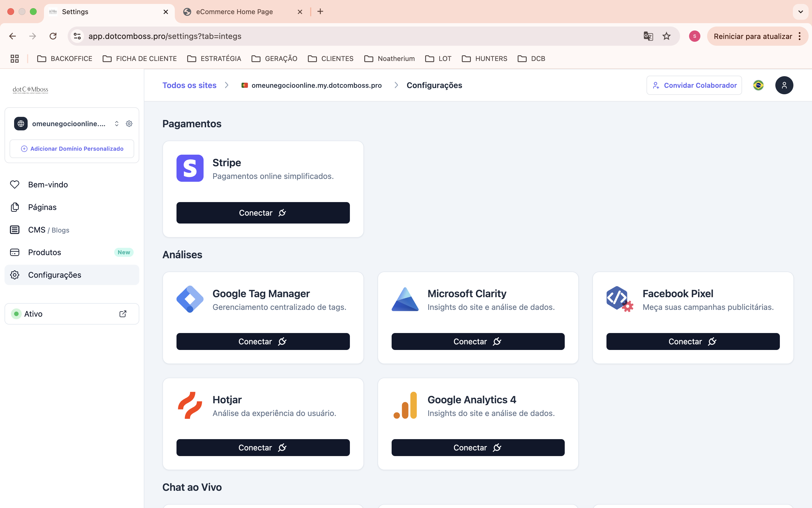Screen dimensions: 812x508
Task: Click the Ativo status box
Action: [x=72, y=314]
